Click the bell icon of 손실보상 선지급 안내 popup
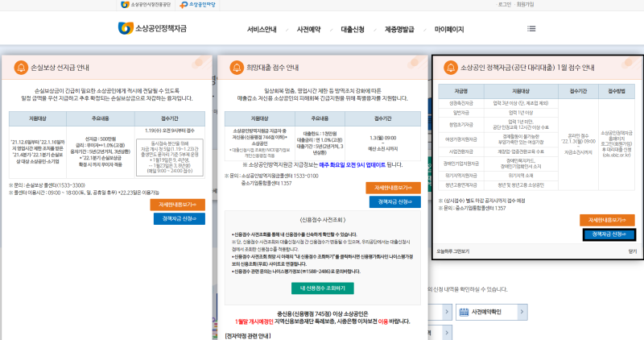 pyautogui.click(x=21, y=68)
